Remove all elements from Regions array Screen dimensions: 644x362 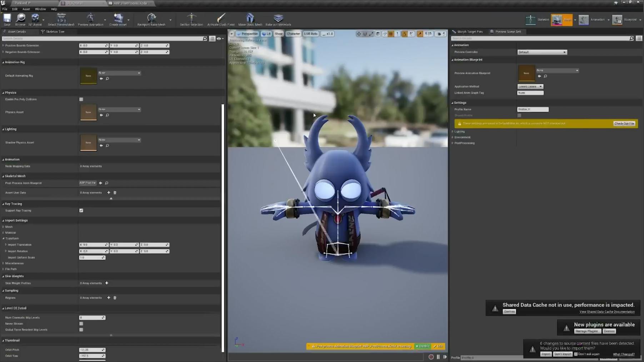[x=115, y=298]
